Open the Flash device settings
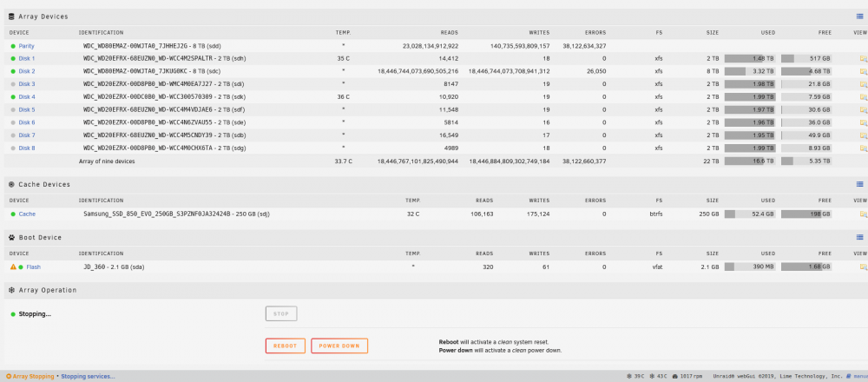The height and width of the screenshot is (382, 868). tap(33, 267)
